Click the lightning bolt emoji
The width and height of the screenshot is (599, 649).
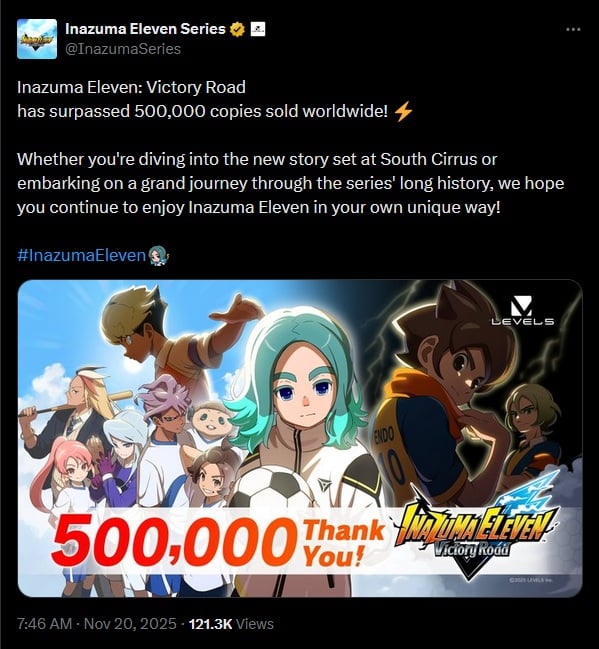click(403, 112)
